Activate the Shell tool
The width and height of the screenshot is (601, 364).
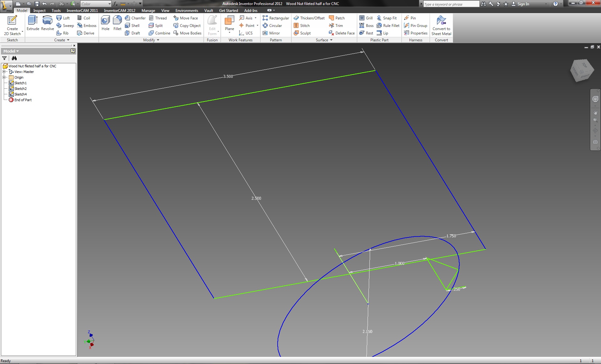point(132,25)
